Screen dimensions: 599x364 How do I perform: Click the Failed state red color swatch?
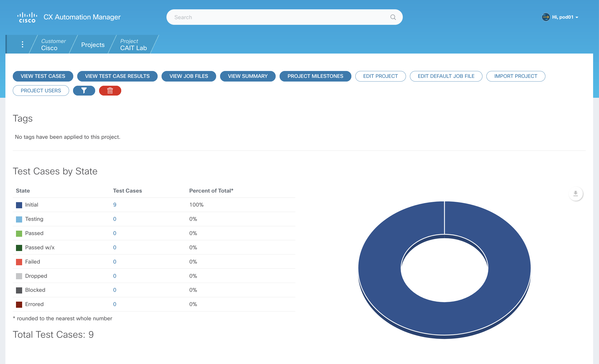pos(19,262)
